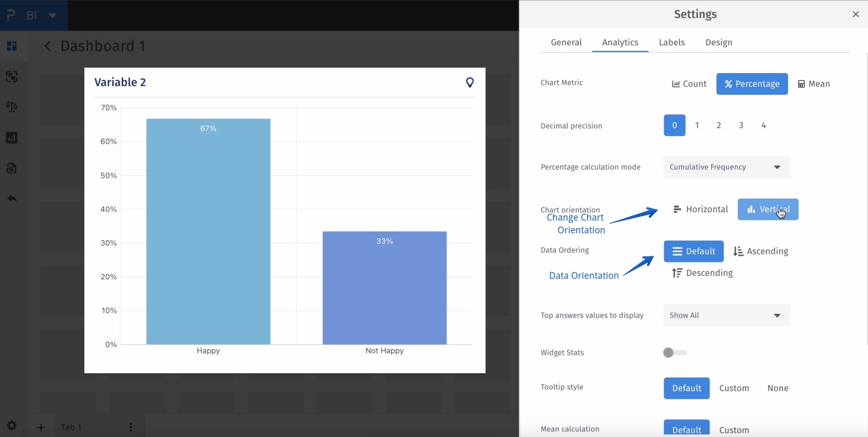Open Tab 1 three-dot options menu
Image resolution: width=868 pixels, height=437 pixels.
click(x=131, y=427)
